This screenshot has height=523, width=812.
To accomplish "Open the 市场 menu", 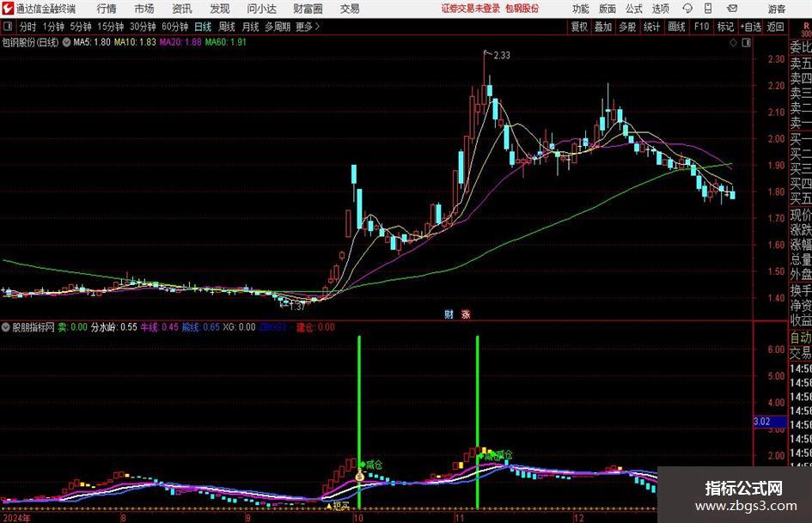I will pos(144,9).
